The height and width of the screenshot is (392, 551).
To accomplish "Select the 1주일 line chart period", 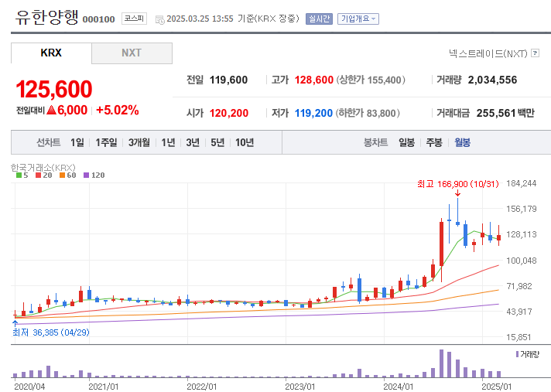I will pyautogui.click(x=106, y=142).
